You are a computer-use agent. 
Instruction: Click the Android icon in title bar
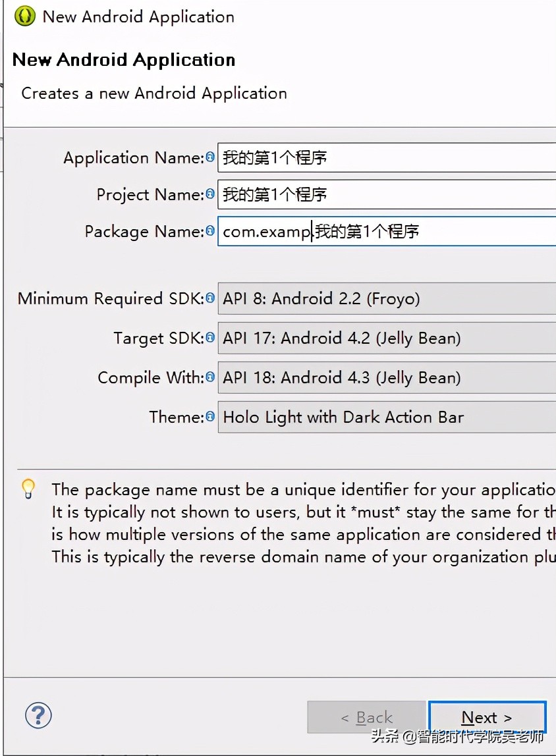[24, 16]
